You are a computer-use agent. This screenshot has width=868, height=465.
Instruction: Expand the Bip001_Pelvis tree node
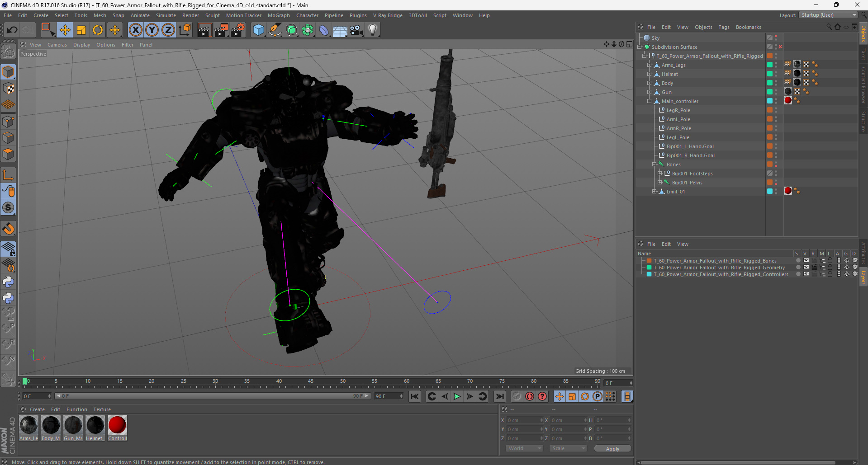point(660,183)
